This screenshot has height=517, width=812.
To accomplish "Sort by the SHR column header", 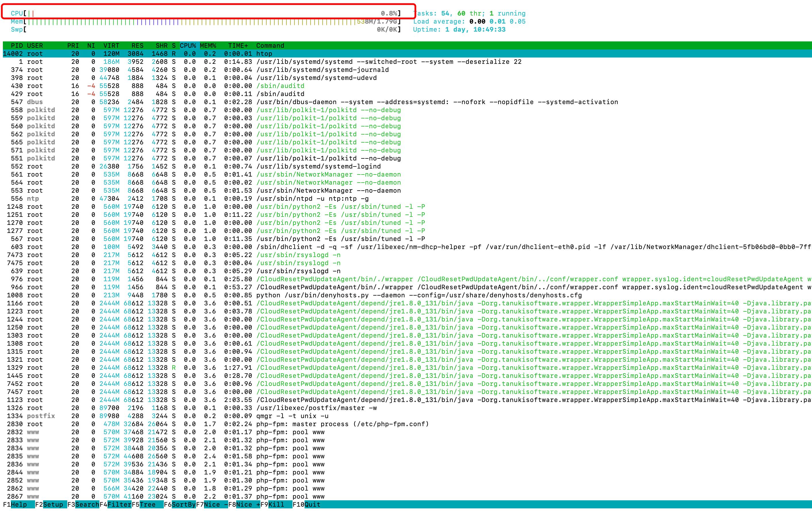I will coord(161,45).
